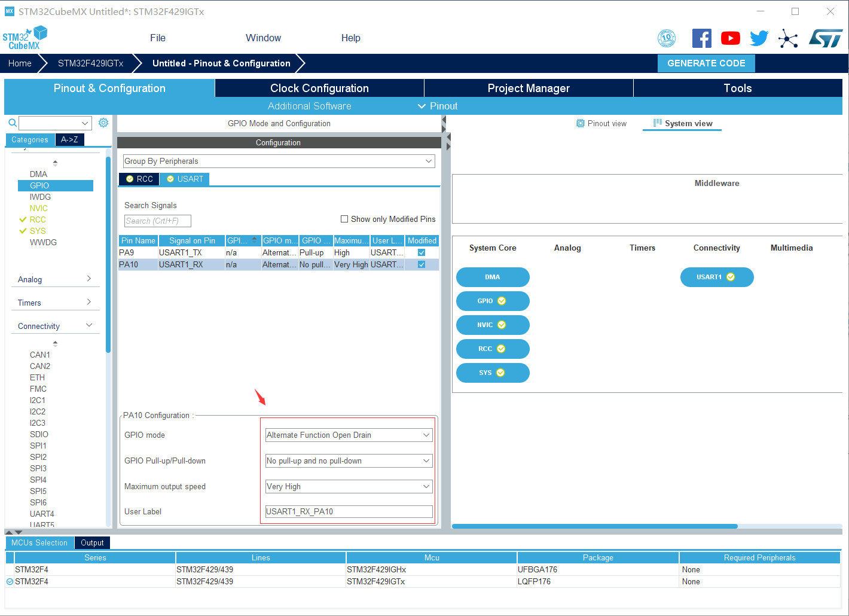Open the MCUs Selection tab
This screenshot has width=849, height=616.
pos(39,542)
